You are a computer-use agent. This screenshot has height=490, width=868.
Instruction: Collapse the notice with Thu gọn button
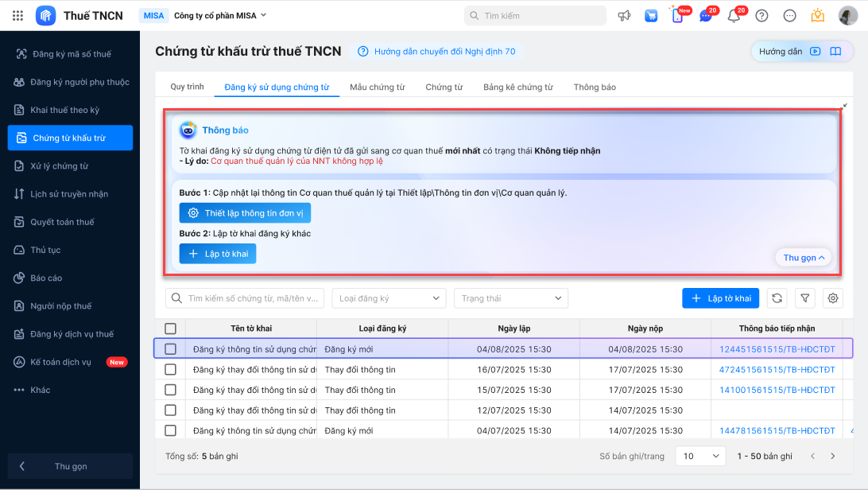804,258
